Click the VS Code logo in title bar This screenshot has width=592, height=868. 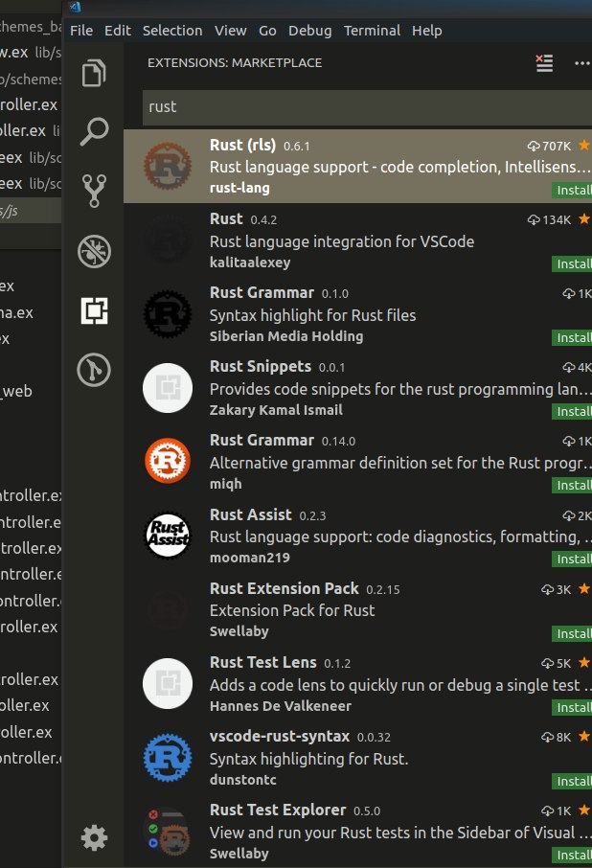75,7
